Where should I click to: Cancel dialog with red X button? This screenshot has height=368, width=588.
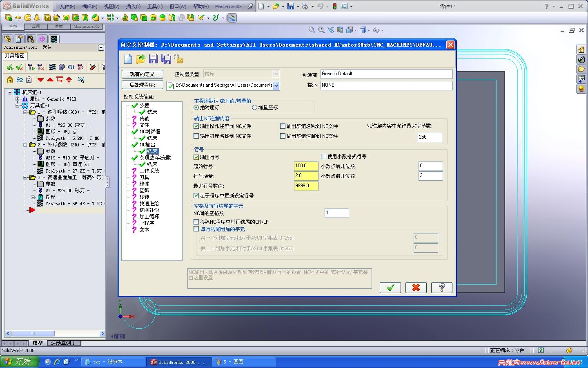[x=416, y=287]
